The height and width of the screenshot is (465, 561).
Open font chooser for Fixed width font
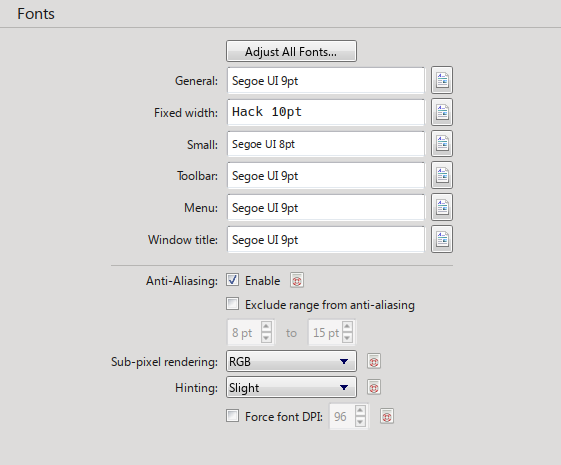(x=442, y=112)
